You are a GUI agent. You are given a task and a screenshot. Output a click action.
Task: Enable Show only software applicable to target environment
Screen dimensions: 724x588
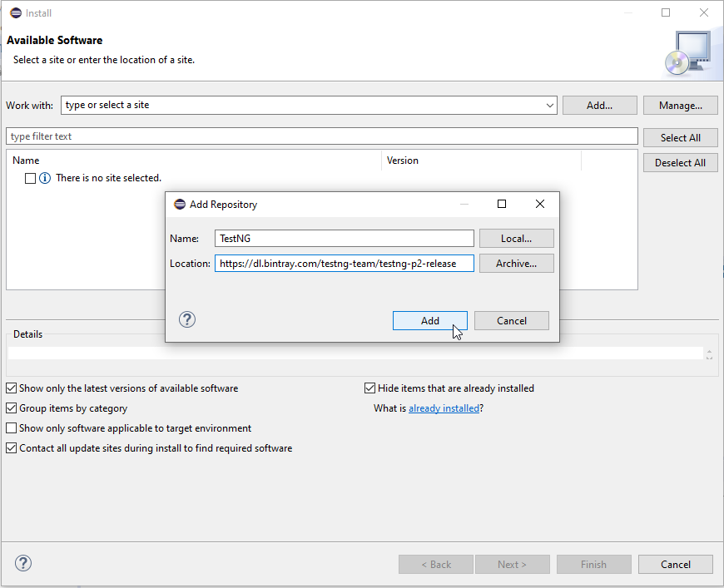12,428
